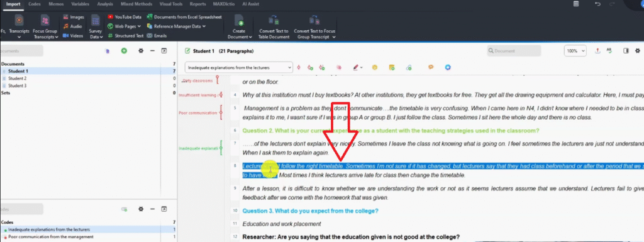Click Convert Text to Focus Group Transcript
The height and width of the screenshot is (242, 644).
tap(314, 27)
